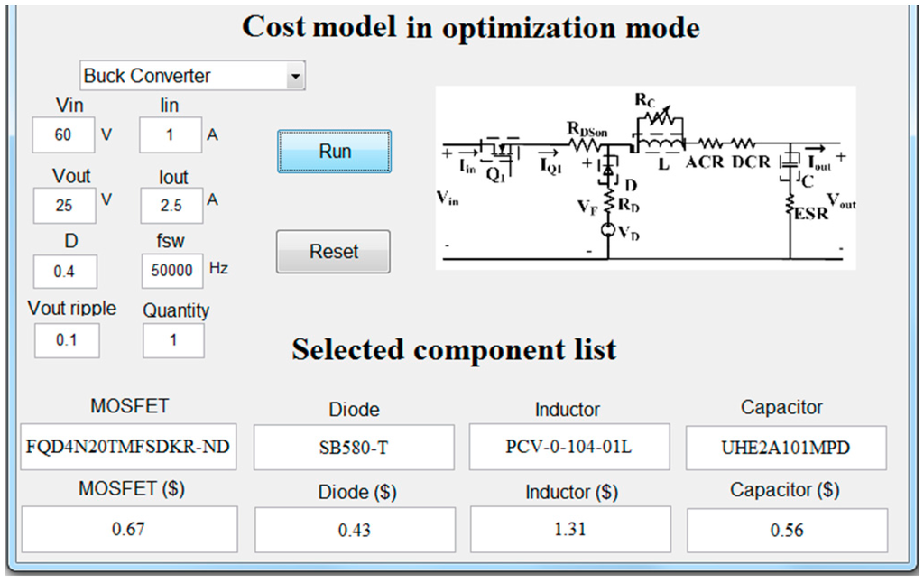Click the 'Capacitor ($)' label

point(785,490)
